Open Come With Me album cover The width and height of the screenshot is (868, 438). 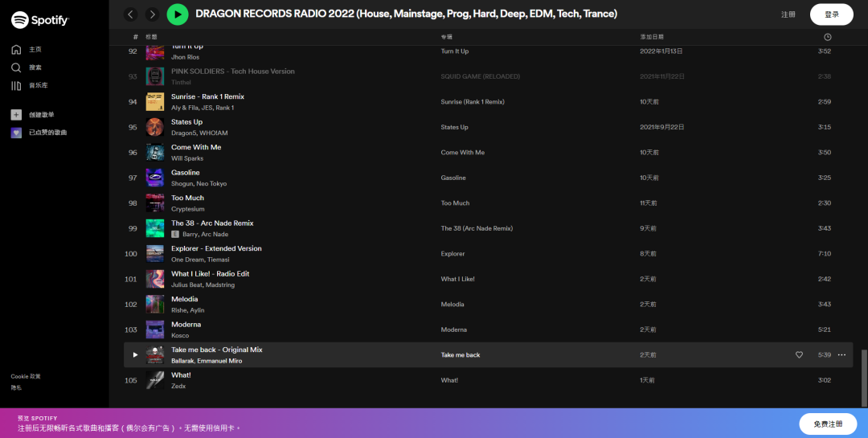(x=155, y=152)
